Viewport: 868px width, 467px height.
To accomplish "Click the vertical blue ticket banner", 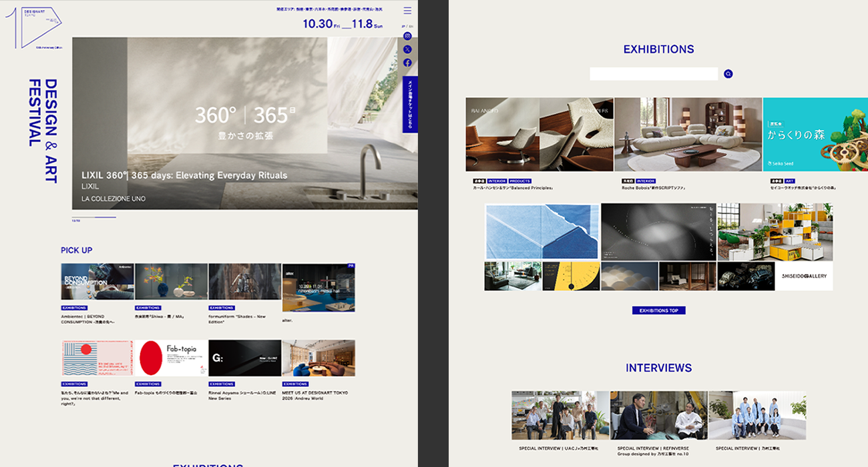I will 410,104.
